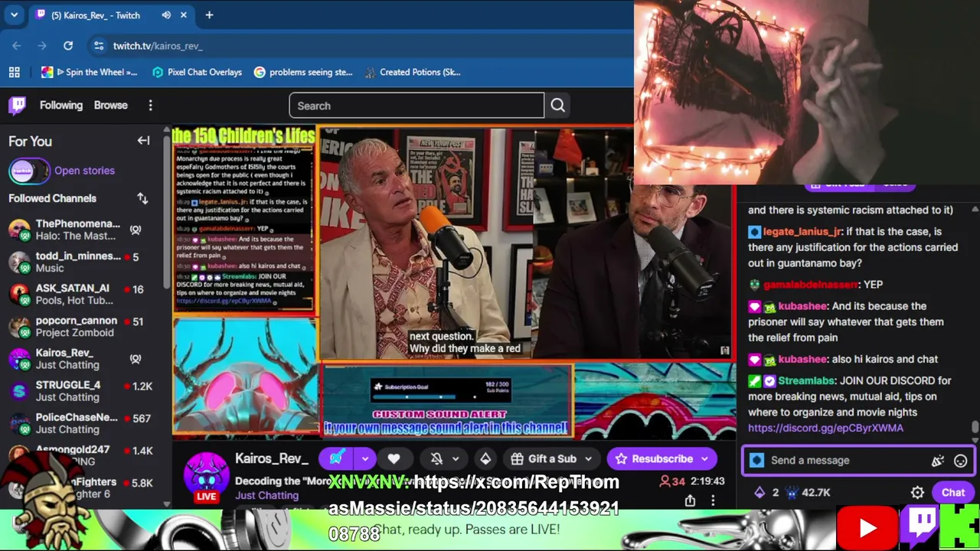Open the chat identity badge icon
The height and width of the screenshot is (551, 980).
click(x=756, y=461)
